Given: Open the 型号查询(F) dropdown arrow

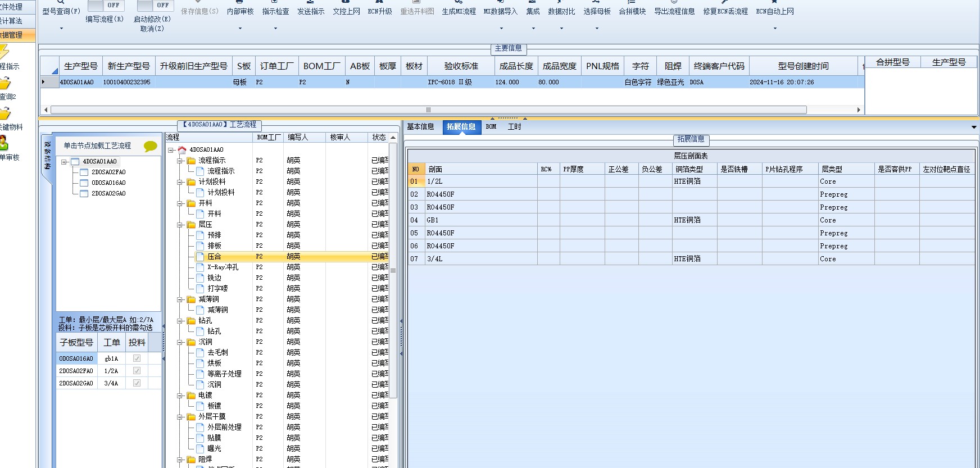Looking at the screenshot, I should pyautogui.click(x=61, y=28).
